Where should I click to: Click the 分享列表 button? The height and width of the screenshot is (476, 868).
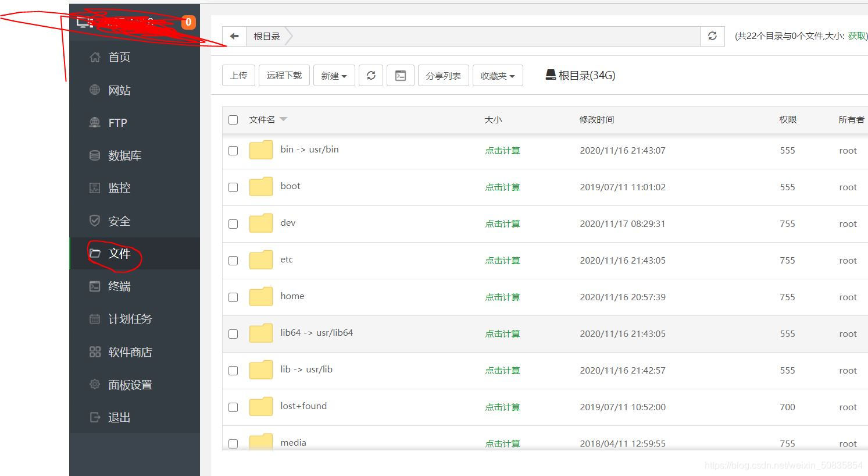443,76
